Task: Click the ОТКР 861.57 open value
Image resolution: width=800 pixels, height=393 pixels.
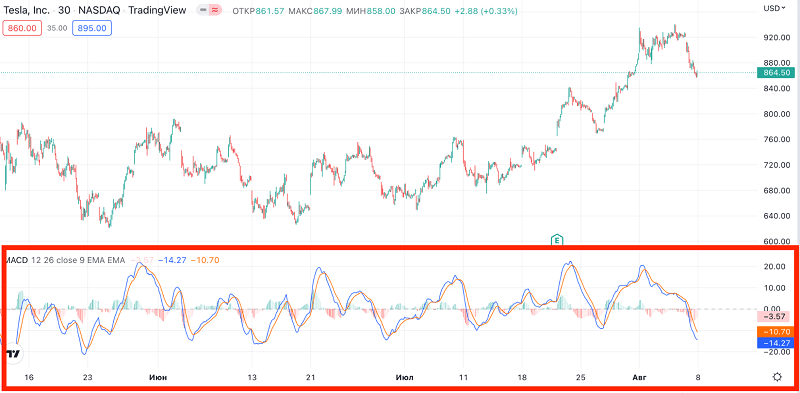Action: pyautogui.click(x=258, y=11)
